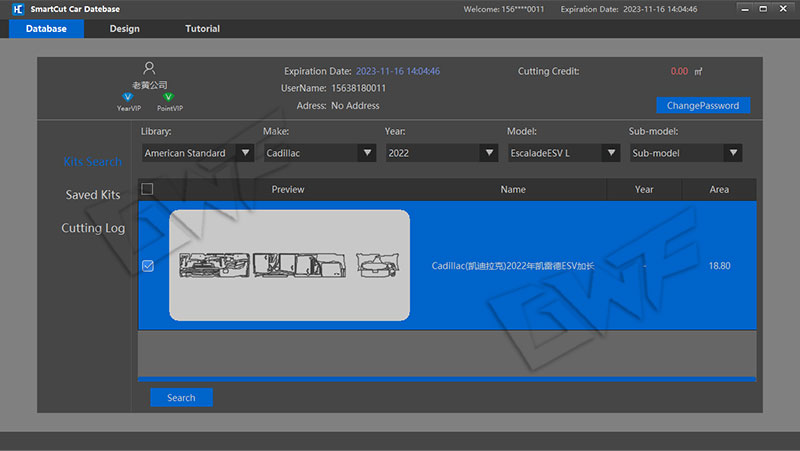Screen dimensions: 800x451
Task: Open the Cadillac kit preview thumbnail
Action: coord(289,265)
